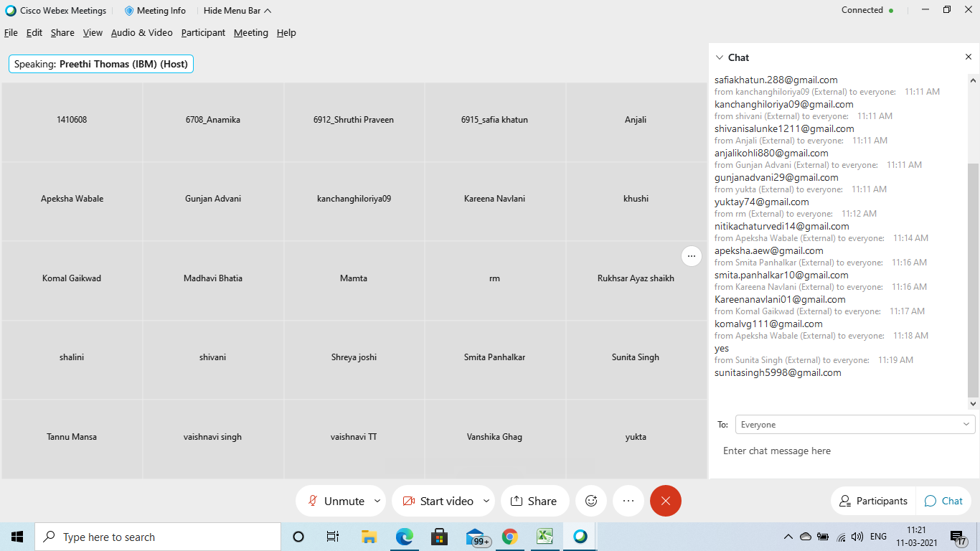The width and height of the screenshot is (980, 551).
Task: Open more options in the meeting controls
Action: click(628, 501)
